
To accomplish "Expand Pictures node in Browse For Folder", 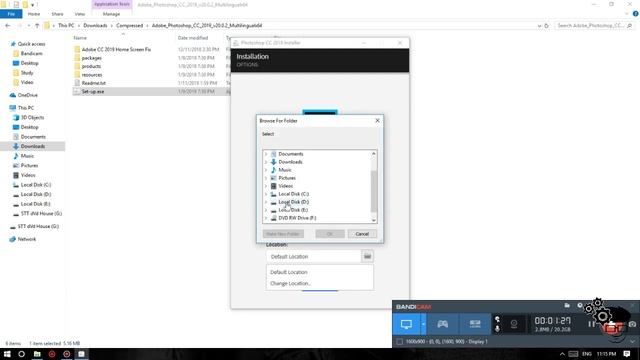I will 266,178.
